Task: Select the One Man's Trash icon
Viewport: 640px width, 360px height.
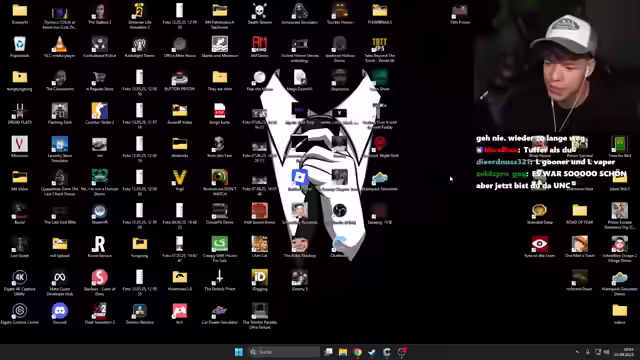Action: click(580, 244)
